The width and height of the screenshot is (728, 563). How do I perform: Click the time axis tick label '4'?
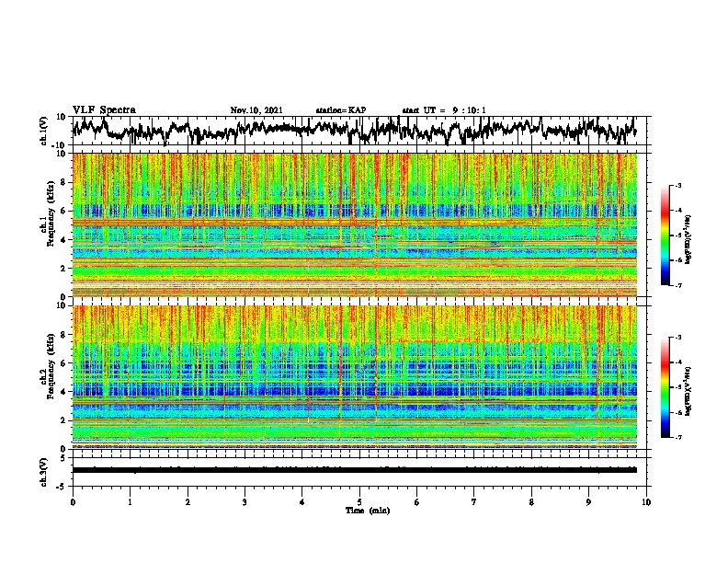(x=302, y=502)
